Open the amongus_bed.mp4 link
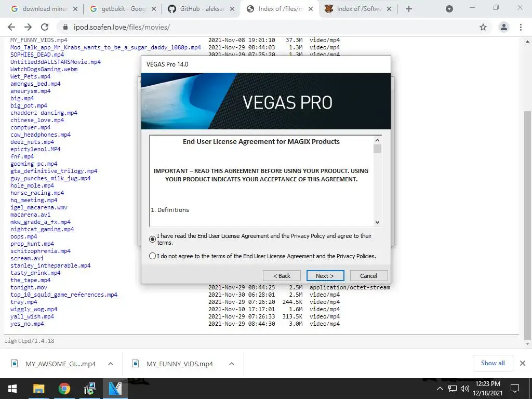 [35, 84]
